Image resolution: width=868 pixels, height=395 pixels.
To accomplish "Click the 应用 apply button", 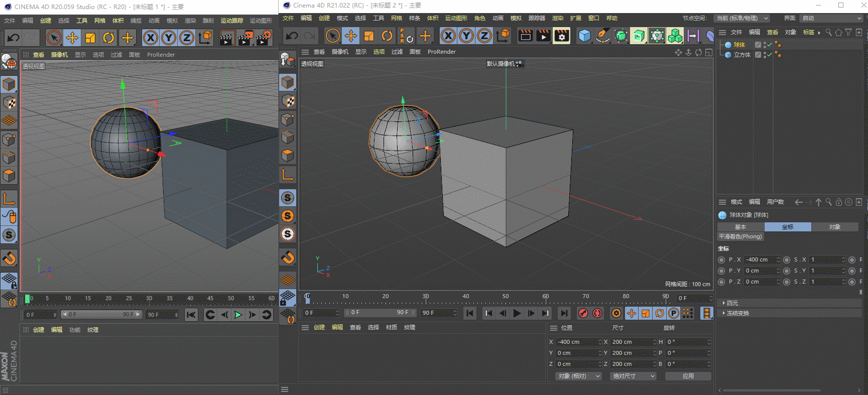I will (688, 376).
